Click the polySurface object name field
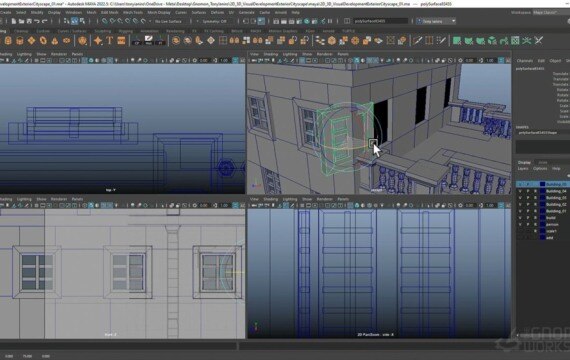 click(x=381, y=21)
